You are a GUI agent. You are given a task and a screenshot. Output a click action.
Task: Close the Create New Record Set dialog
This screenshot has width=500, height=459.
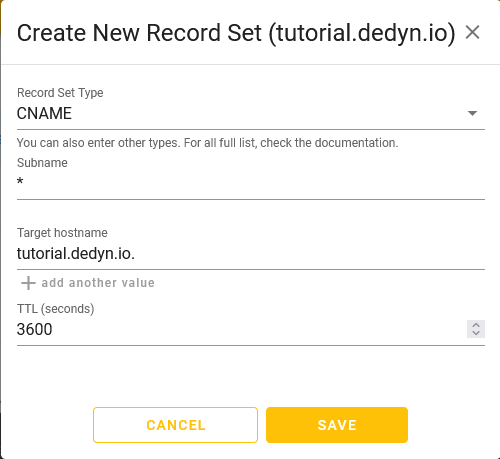[x=472, y=32]
